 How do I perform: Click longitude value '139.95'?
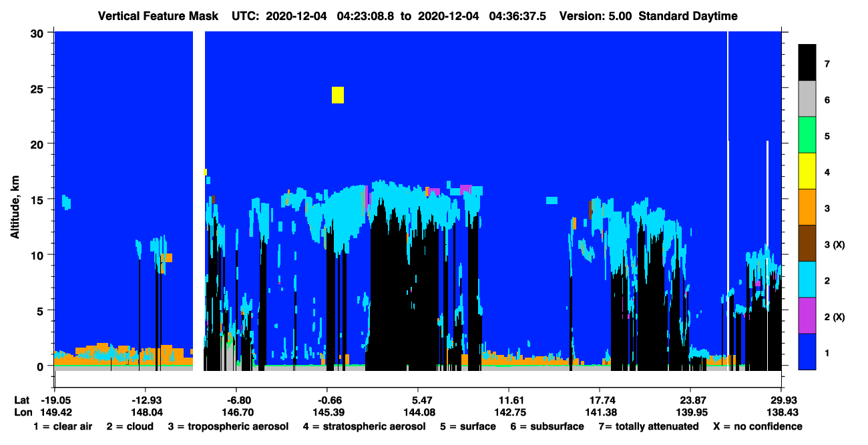(x=690, y=412)
